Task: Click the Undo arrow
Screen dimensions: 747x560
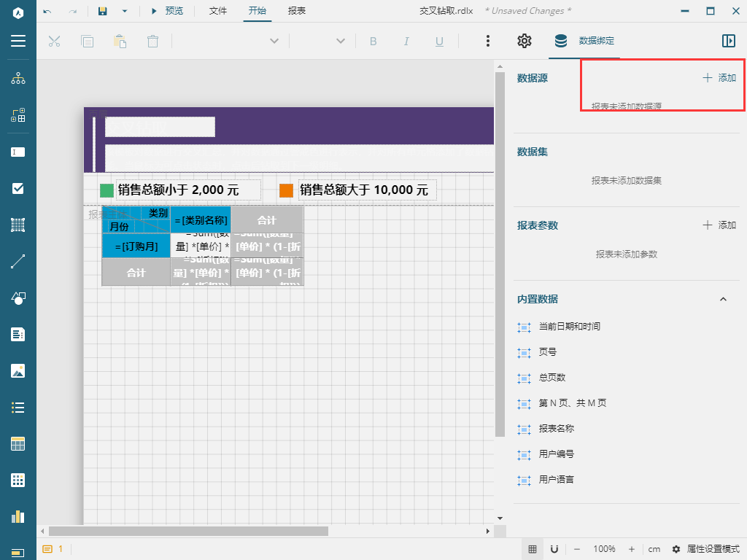Action: [47, 11]
